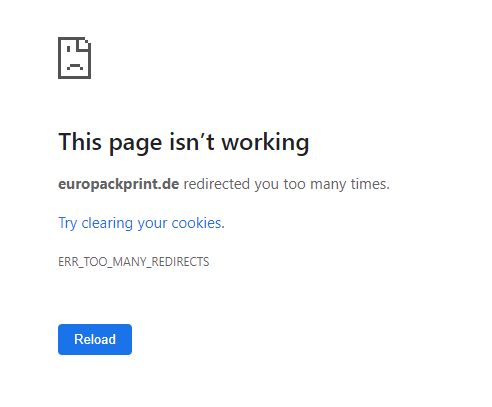This screenshot has width=492, height=407.
Task: Click the word times in the error description
Action: tap(368, 184)
